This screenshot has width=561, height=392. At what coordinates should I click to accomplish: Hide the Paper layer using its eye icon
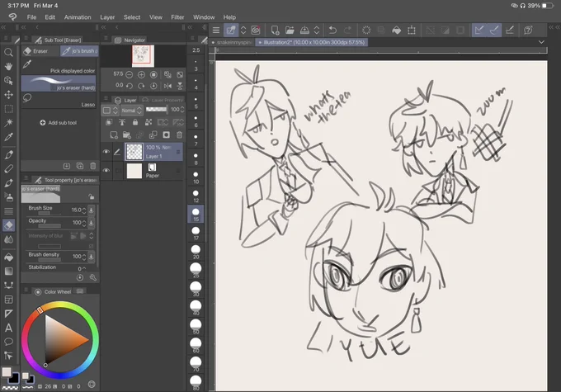pos(106,170)
